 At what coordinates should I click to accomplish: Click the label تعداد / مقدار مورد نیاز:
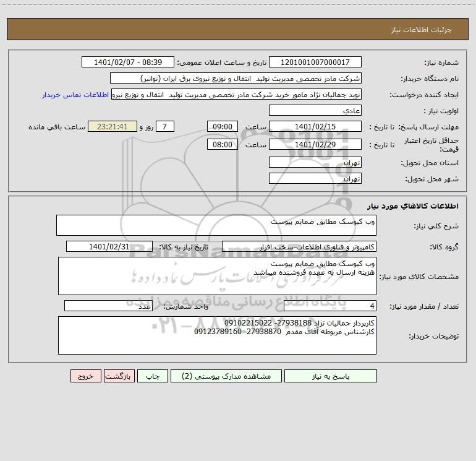pos(424,307)
